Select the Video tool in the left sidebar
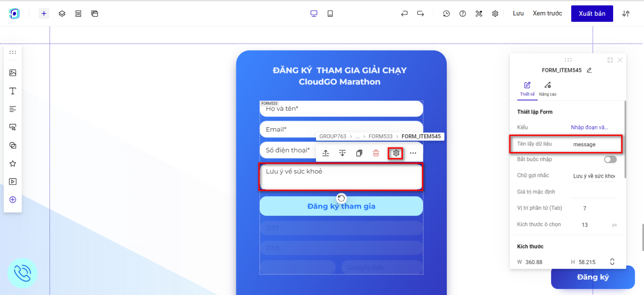 click(x=13, y=181)
